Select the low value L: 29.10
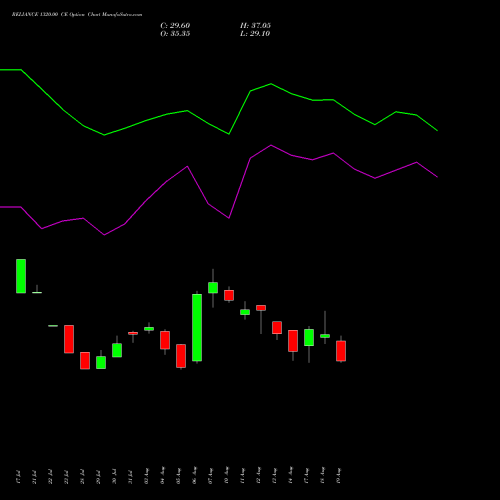Viewport: 500px width, 500px height. (x=255, y=34)
